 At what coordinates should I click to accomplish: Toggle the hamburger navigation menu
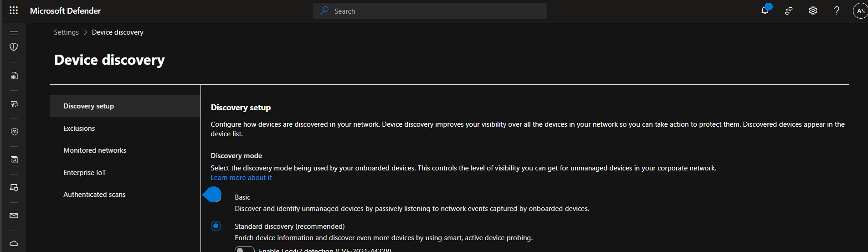click(14, 33)
